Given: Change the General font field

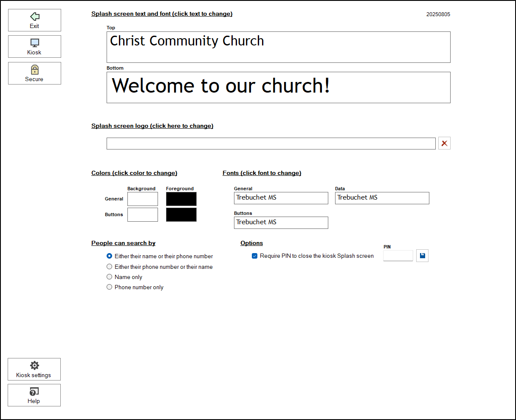Looking at the screenshot, I should point(281,198).
